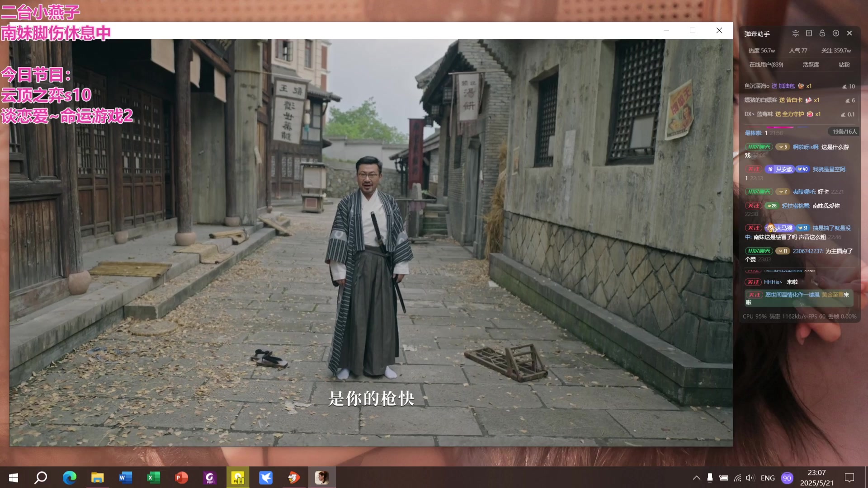Click gift row 嫖猪的白嫖客 送 告白卡
This screenshot has height=488, width=868.
tap(799, 100)
